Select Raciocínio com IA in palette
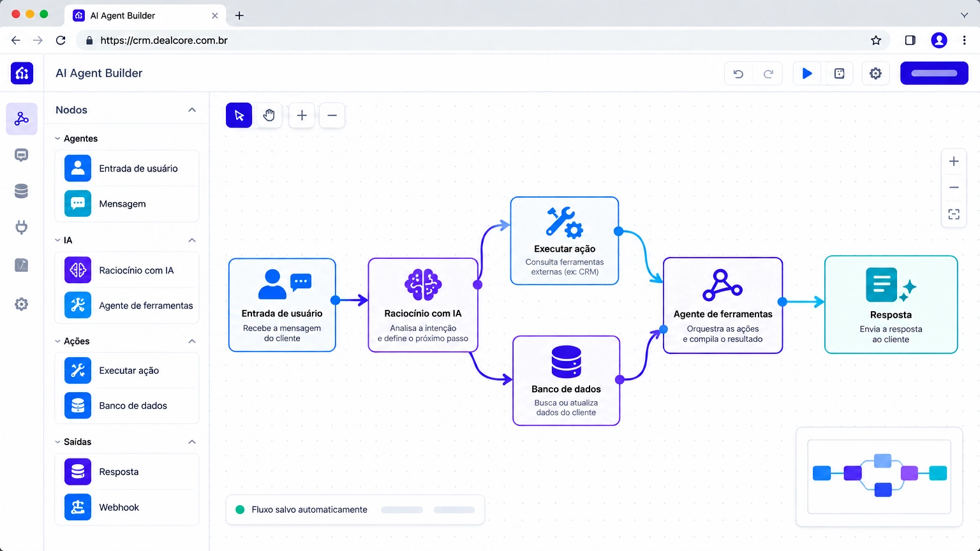 point(127,270)
